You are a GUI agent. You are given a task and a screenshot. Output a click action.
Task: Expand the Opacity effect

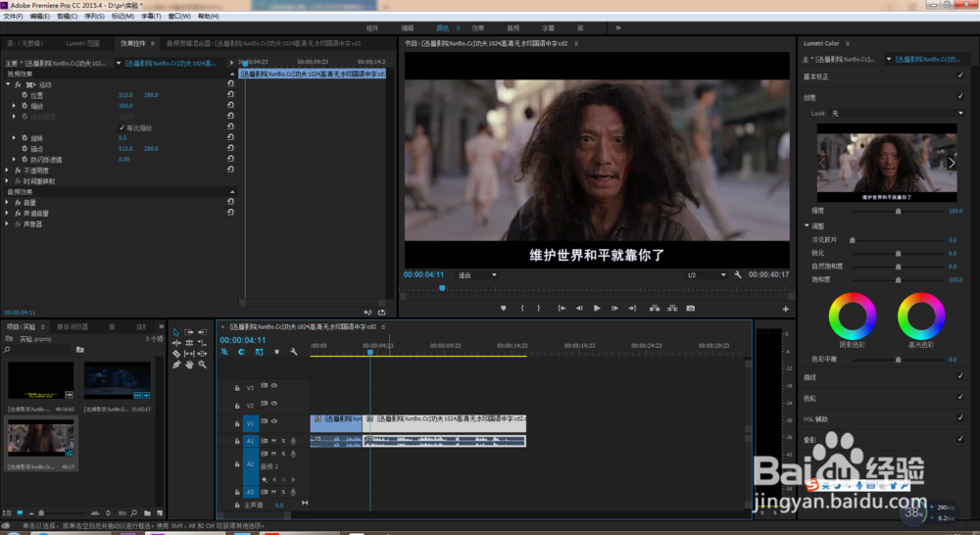(7, 170)
